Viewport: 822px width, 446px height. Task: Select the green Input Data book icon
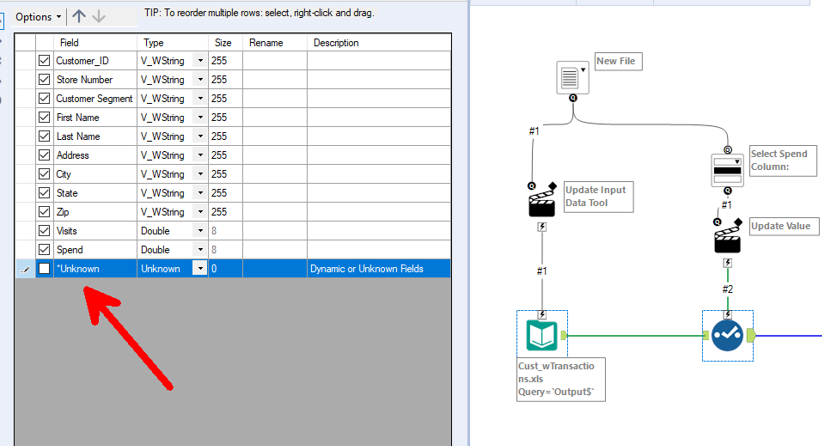pos(542,335)
